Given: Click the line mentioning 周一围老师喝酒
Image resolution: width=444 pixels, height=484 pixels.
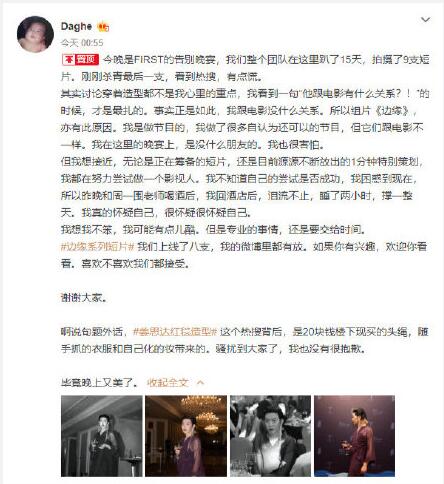Looking at the screenshot, I should pyautogui.click(x=237, y=196).
